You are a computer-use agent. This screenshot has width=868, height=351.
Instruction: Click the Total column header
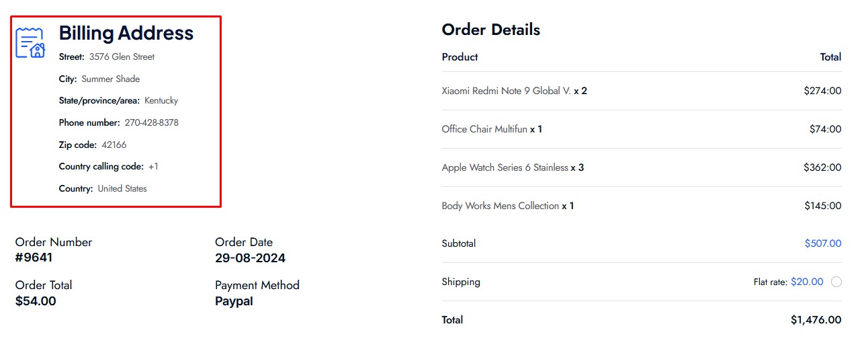pos(831,57)
